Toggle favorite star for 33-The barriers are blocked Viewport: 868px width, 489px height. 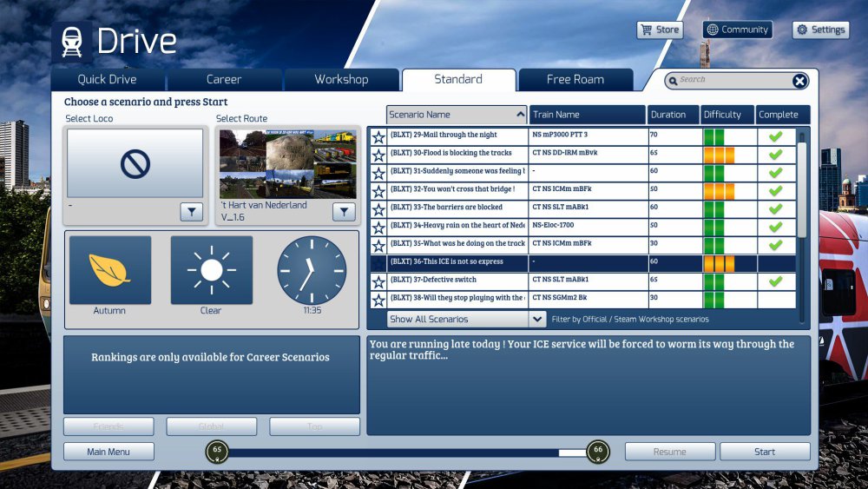pos(378,209)
